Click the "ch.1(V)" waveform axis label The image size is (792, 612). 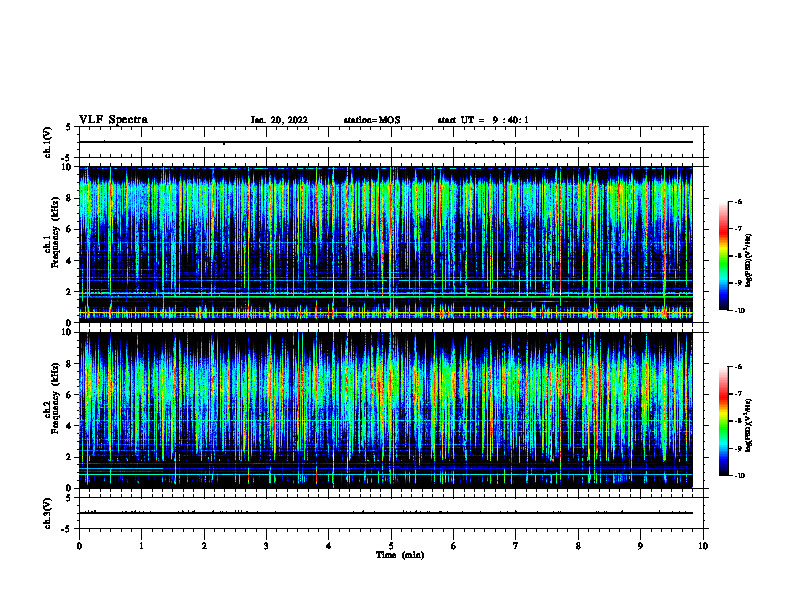48,142
